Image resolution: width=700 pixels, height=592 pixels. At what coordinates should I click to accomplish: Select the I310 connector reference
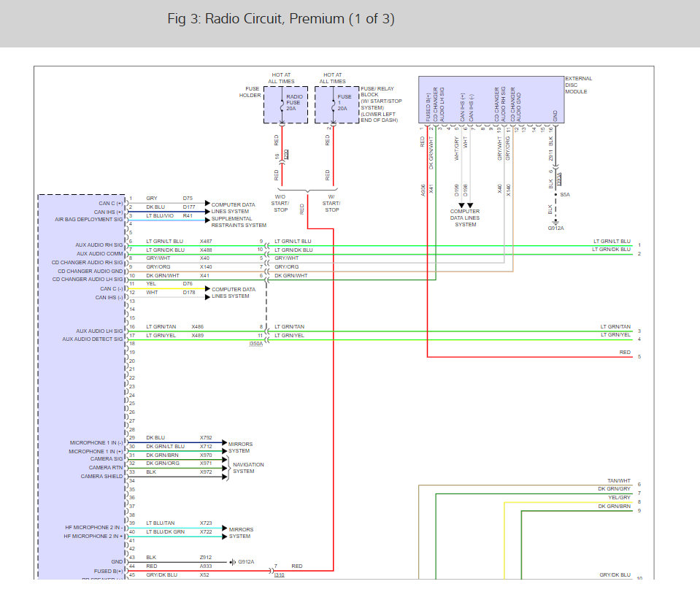tap(279, 574)
